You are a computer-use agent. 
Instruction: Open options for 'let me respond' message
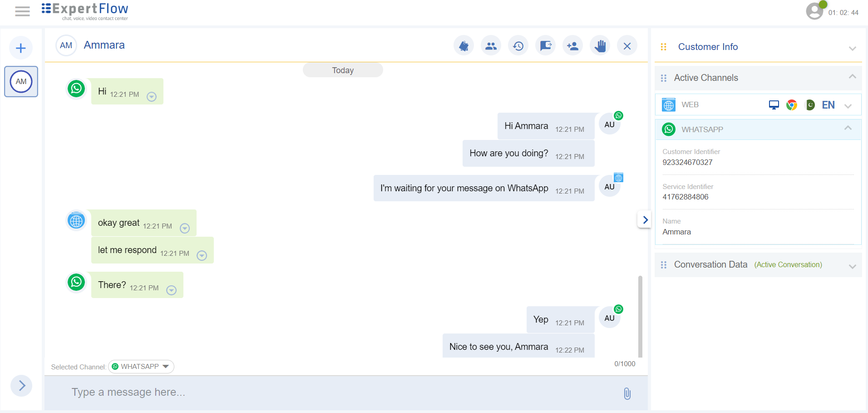[202, 256]
